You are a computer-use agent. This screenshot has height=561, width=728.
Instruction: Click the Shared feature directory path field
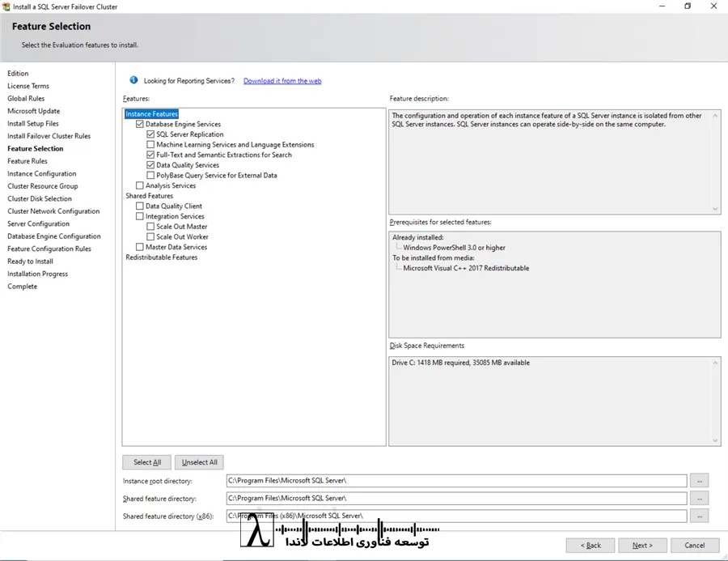[x=456, y=498]
